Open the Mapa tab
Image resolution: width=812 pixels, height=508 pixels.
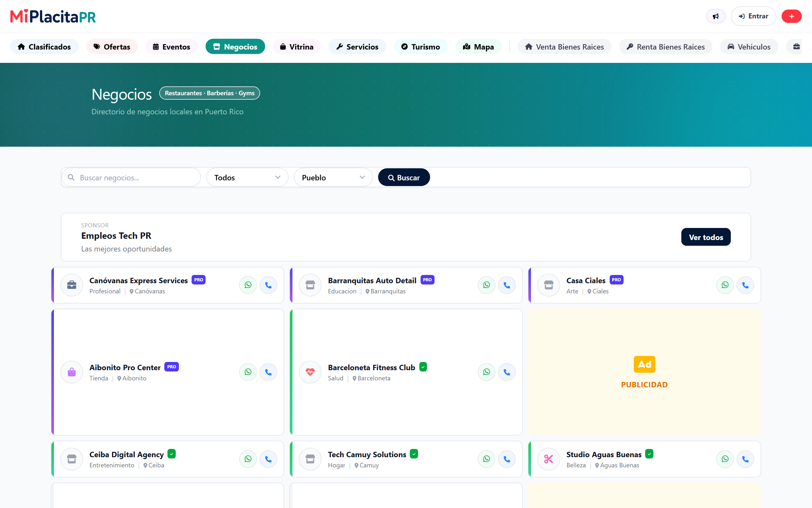tap(478, 47)
